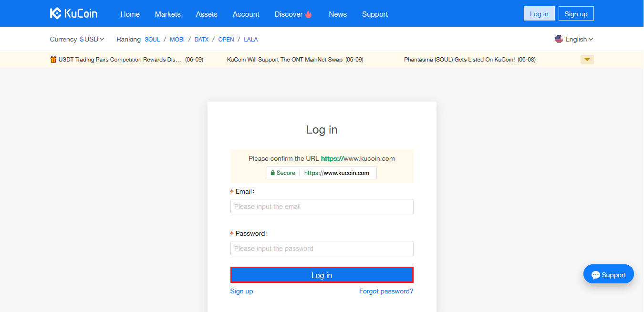
Task: Open the Account menu
Action: click(246, 14)
